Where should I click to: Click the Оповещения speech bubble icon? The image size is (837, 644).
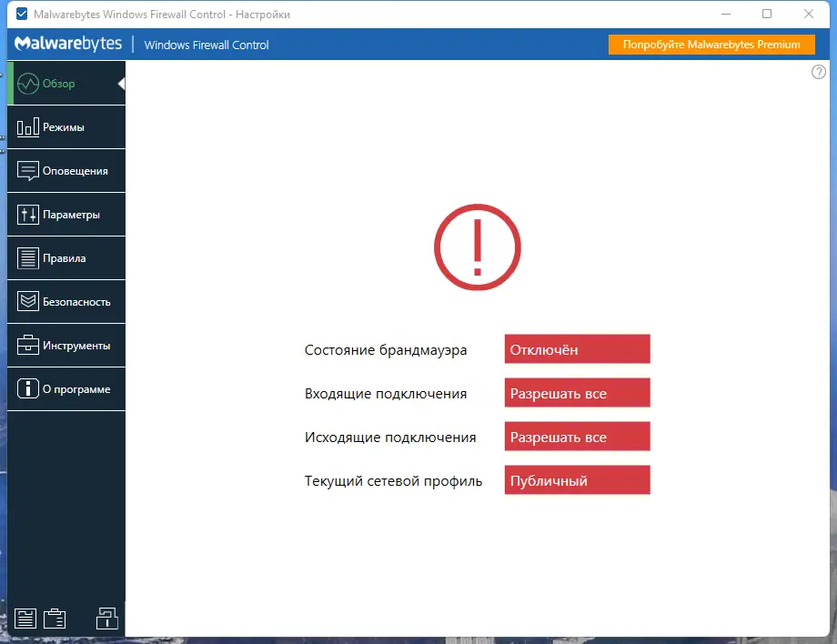coord(28,171)
